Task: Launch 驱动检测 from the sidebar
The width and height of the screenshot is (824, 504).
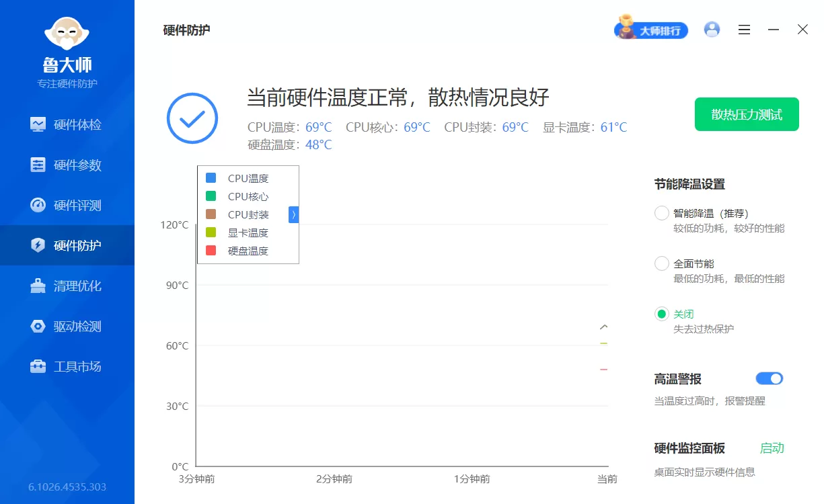Action: click(x=67, y=326)
